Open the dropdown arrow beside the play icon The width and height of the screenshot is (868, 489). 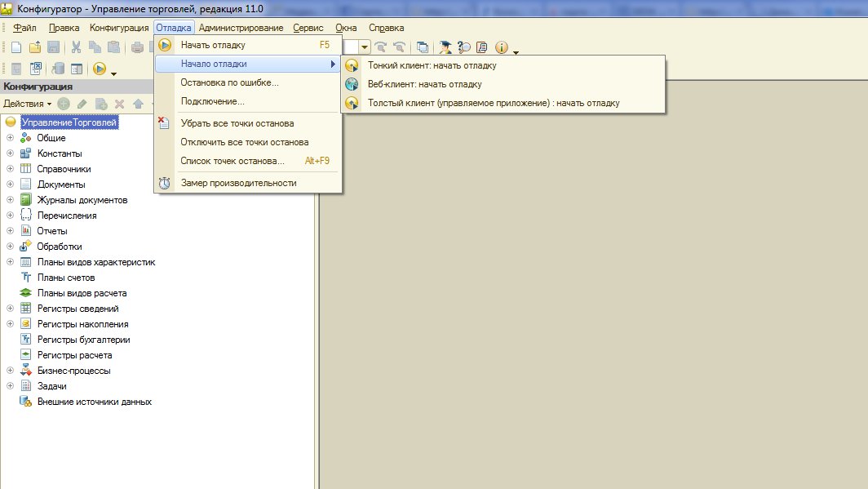click(113, 73)
